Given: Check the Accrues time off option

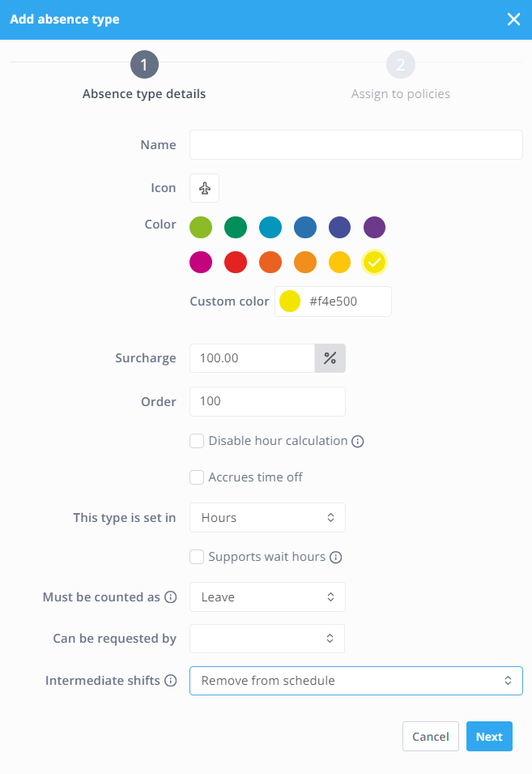Looking at the screenshot, I should point(197,477).
